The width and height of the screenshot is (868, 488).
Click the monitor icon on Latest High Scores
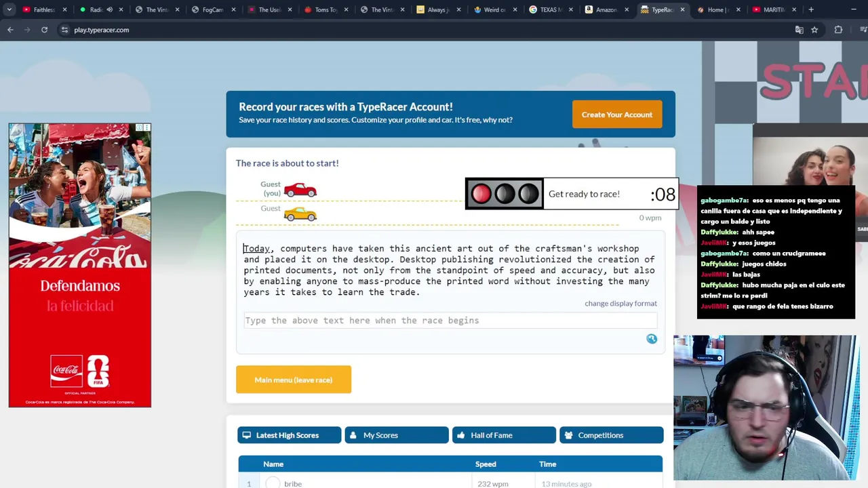[x=247, y=435]
